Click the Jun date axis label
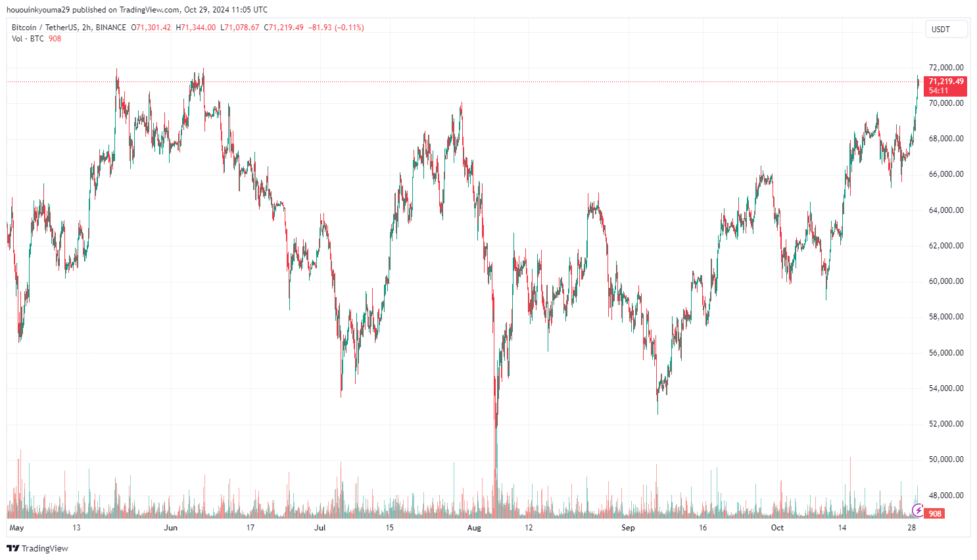Viewport: 977px width, 560px height. 171,528
